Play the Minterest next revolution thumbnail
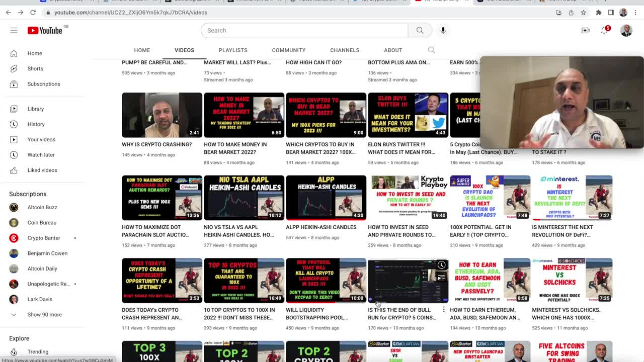The image size is (644, 362). coord(572,198)
